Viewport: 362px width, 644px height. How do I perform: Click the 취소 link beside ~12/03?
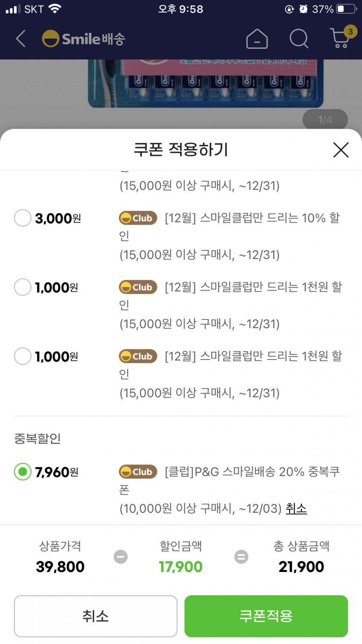296,508
